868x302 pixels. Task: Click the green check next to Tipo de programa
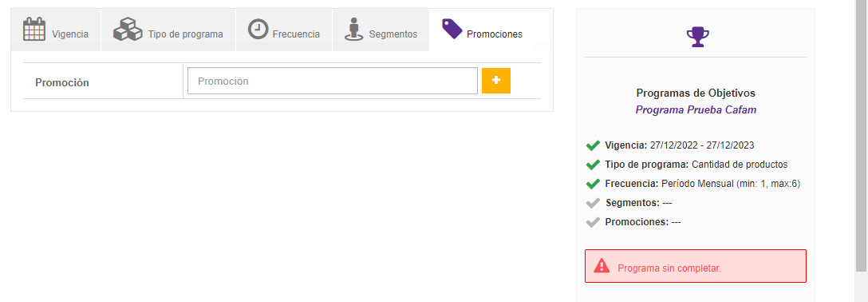[593, 165]
